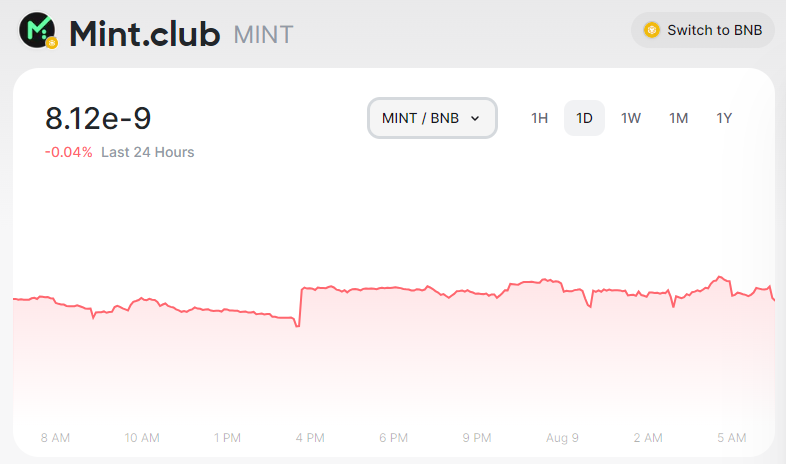
Task: Click the 2 AM axis label
Action: coord(648,438)
